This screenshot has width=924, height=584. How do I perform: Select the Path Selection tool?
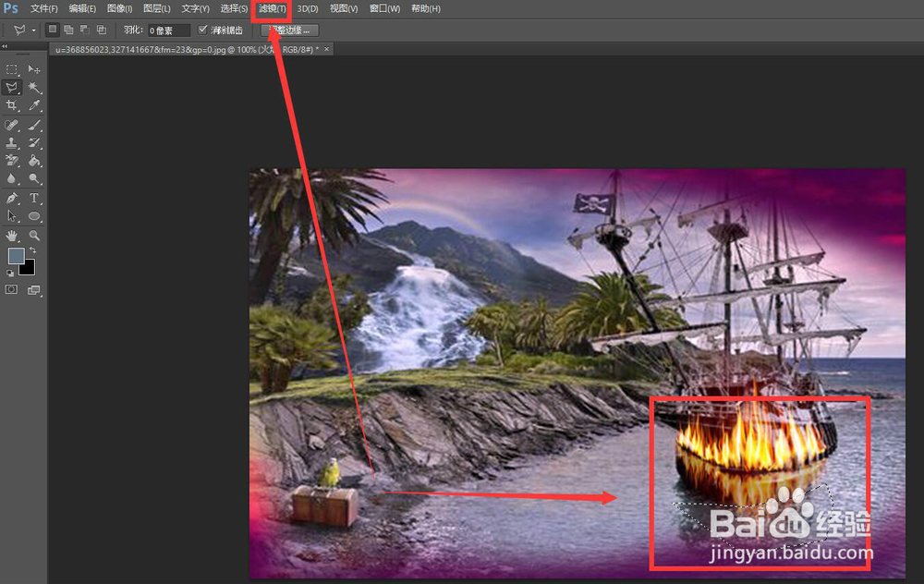click(11, 216)
